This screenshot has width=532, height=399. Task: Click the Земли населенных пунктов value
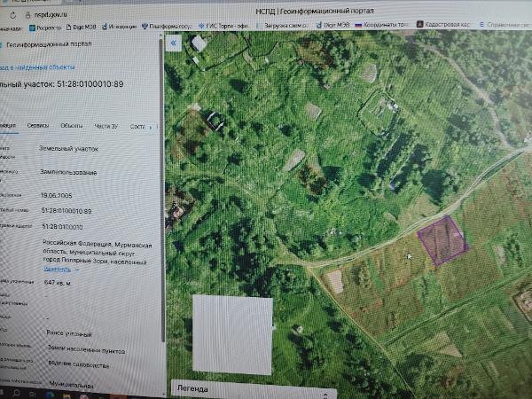(x=86, y=349)
